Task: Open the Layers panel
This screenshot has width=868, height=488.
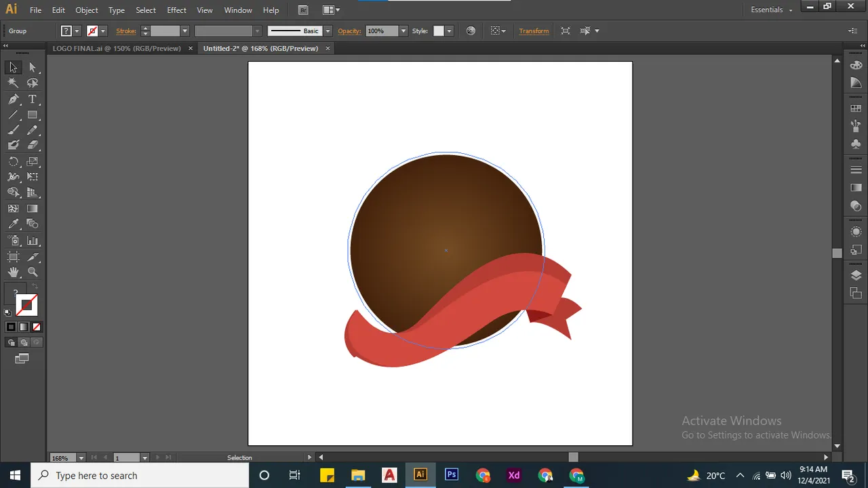Action: [856, 275]
